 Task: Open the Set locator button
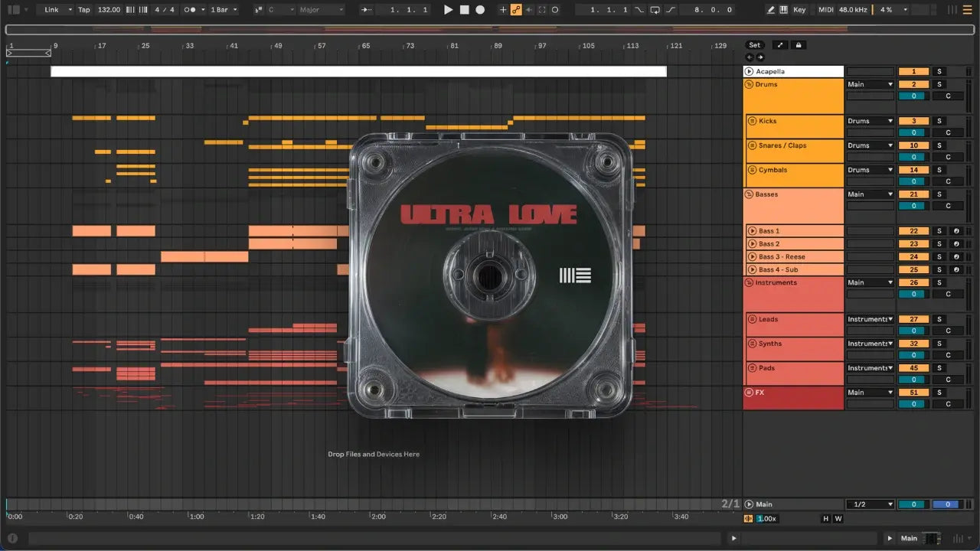[x=755, y=45]
